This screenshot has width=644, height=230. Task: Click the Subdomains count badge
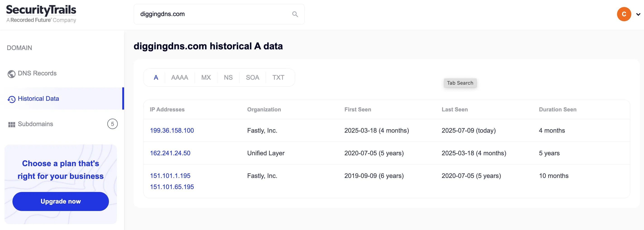(112, 124)
